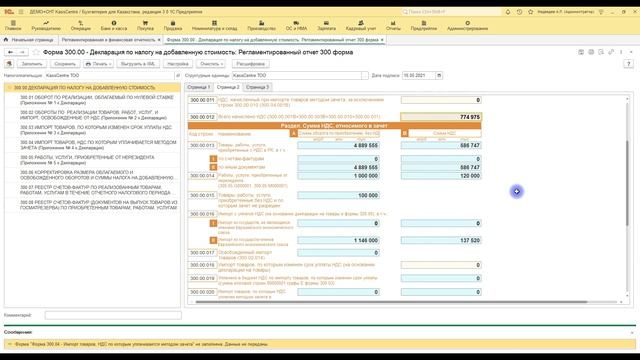Click the Сохранить button

pyautogui.click(x=65, y=64)
